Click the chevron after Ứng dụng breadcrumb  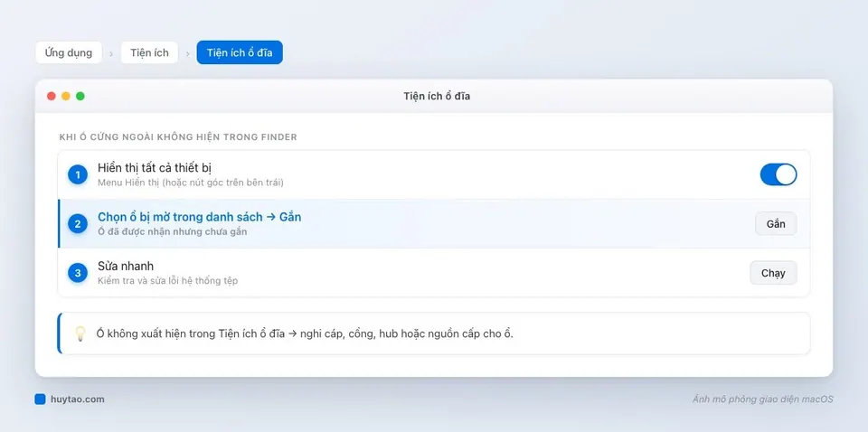coord(111,53)
